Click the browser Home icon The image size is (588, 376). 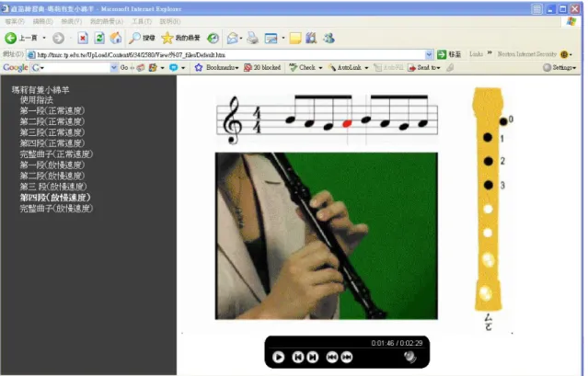tap(116, 38)
